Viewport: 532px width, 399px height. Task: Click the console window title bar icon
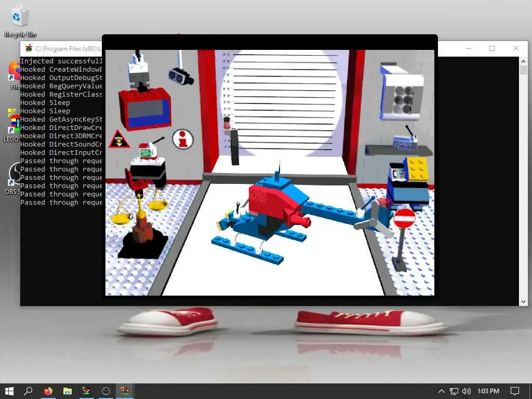(x=29, y=48)
